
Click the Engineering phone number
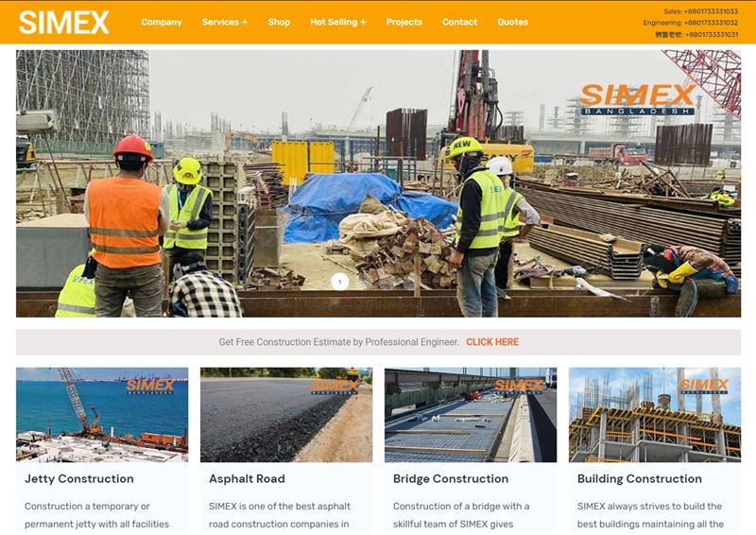point(690,23)
